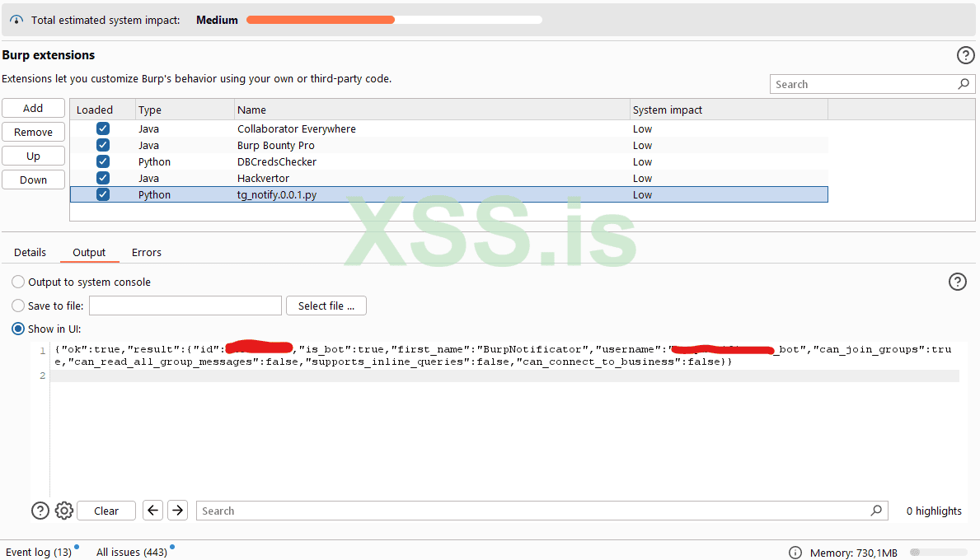Click memory info icon in status bar
980x560 pixels.
[795, 553]
